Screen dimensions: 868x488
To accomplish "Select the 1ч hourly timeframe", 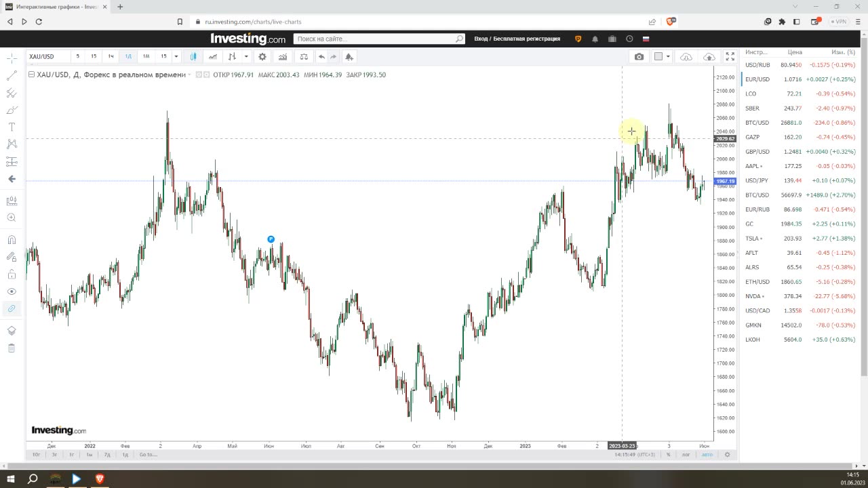I will tap(111, 56).
